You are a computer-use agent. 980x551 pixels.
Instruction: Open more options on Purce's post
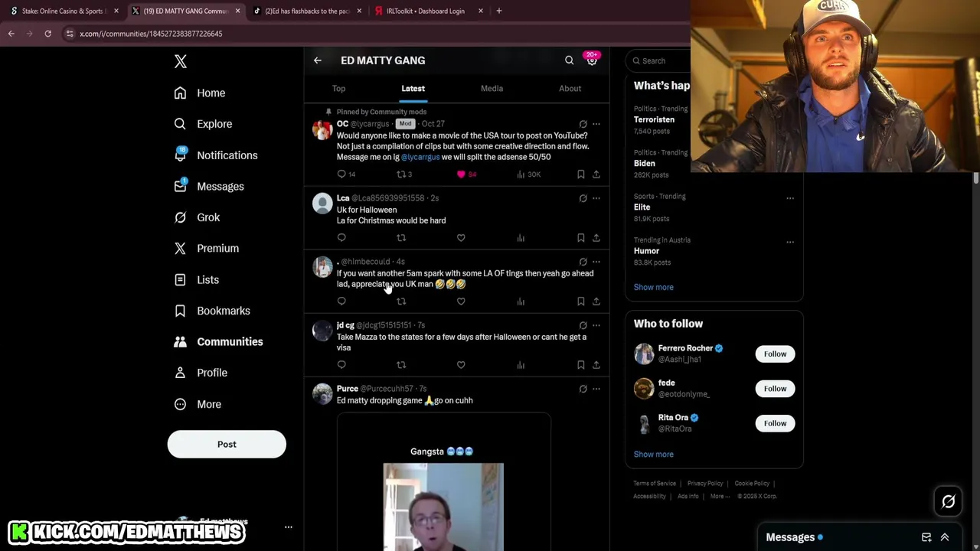pos(596,389)
